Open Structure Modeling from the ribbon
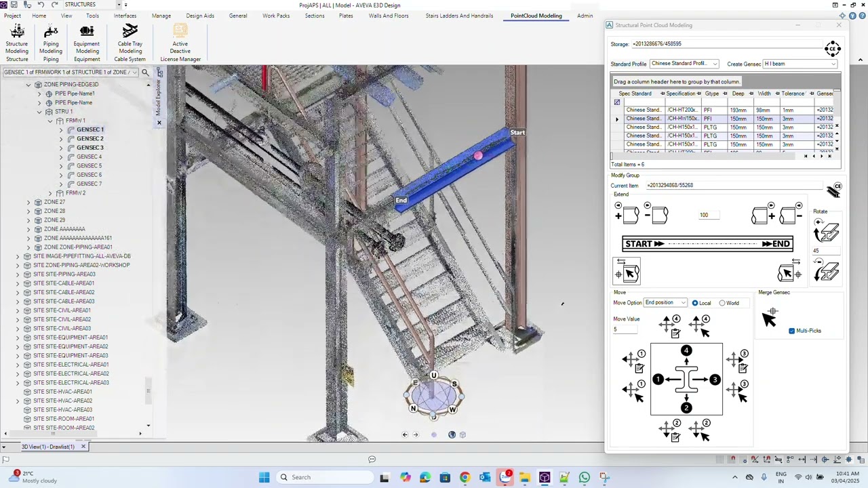 tap(17, 43)
